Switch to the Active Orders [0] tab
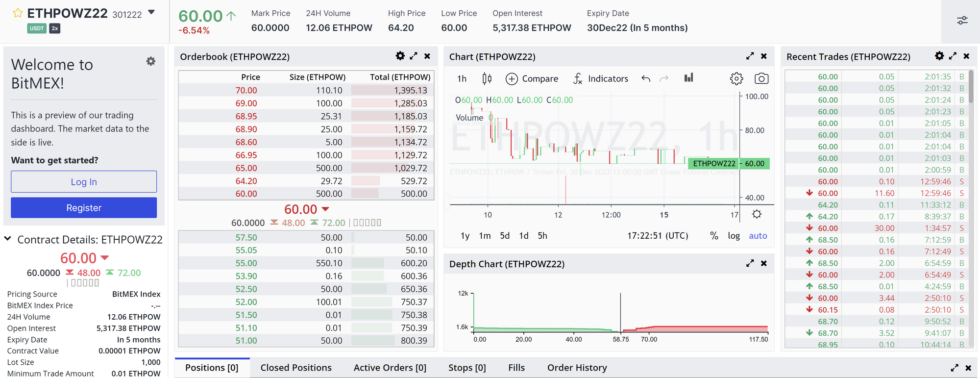 tap(390, 368)
